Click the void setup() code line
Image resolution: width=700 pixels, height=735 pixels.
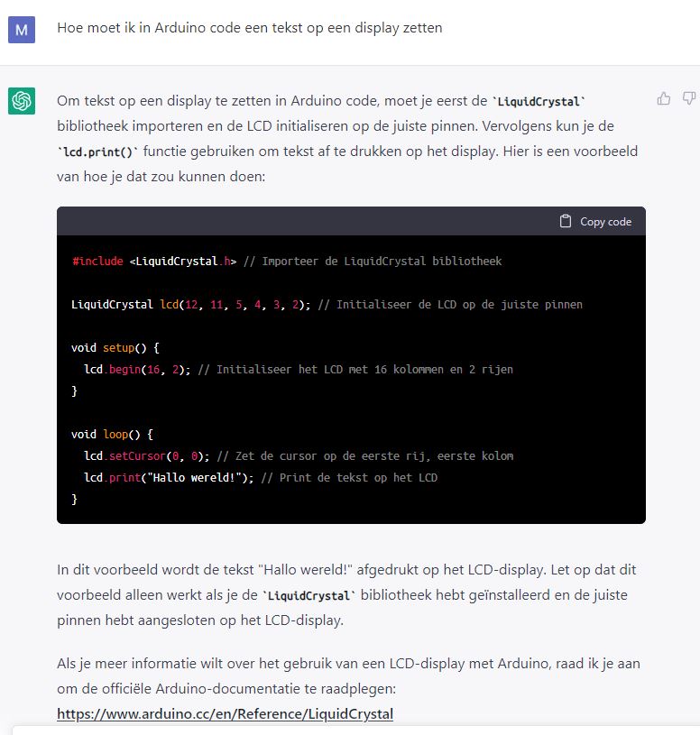pos(115,348)
